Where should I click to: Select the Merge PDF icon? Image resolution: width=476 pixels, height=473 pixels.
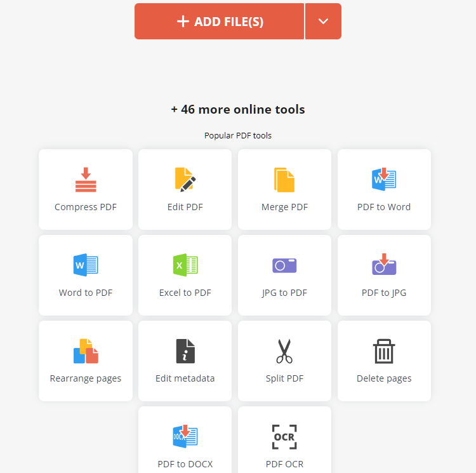[284, 180]
